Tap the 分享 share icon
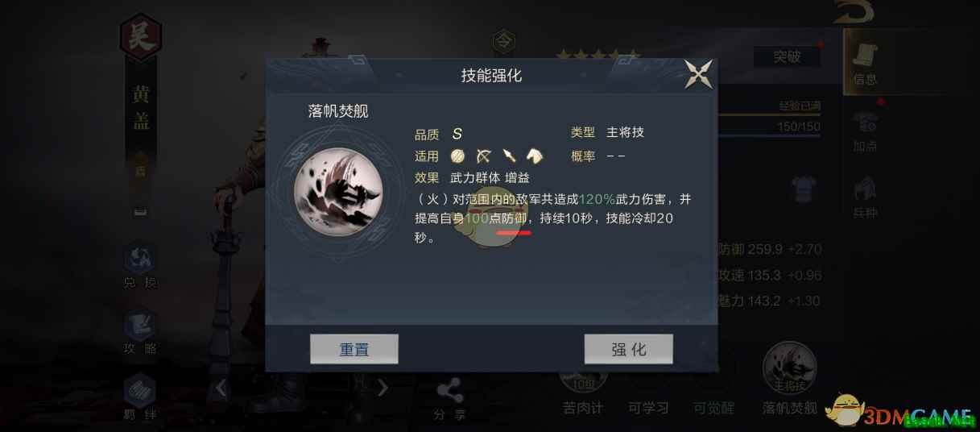 click(x=449, y=400)
